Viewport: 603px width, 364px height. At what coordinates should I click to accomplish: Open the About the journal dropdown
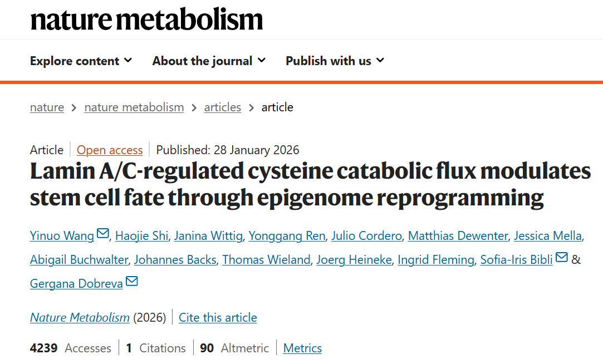(x=209, y=61)
